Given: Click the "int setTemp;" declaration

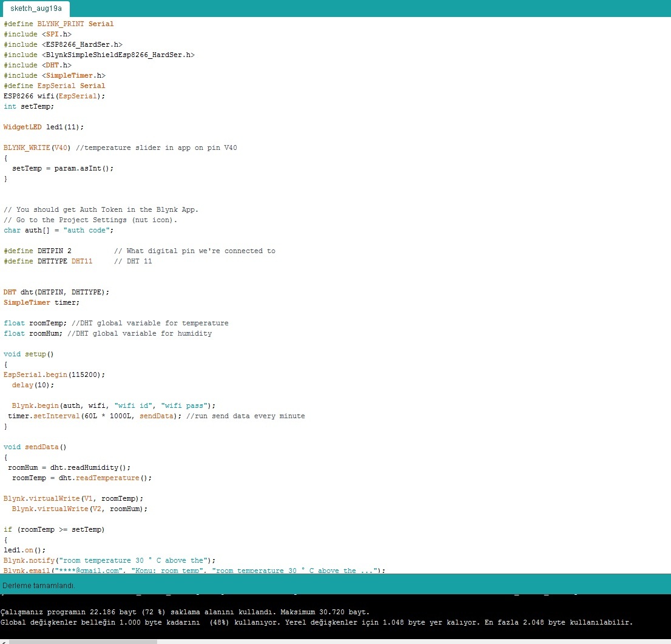Looking at the screenshot, I should 29,106.
